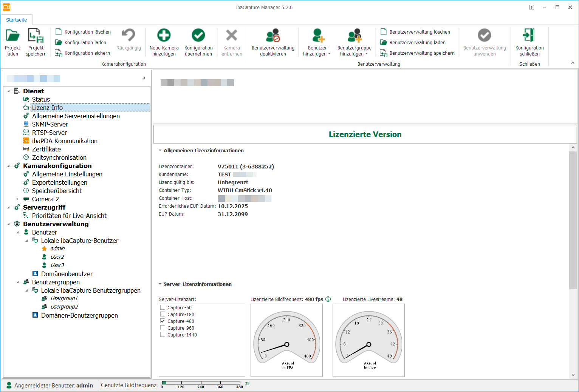Select Status in the tree

click(x=41, y=99)
